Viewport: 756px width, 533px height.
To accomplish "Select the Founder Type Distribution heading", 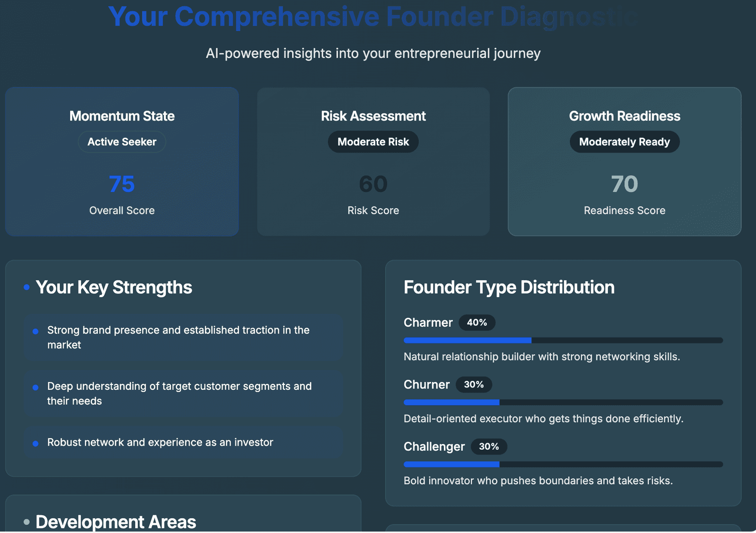I will pos(509,287).
